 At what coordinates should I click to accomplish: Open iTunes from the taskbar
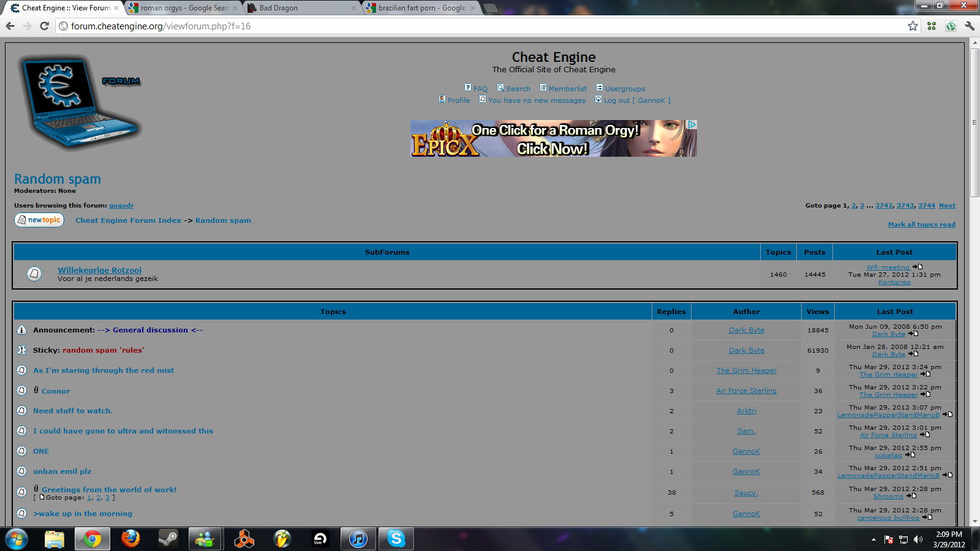click(x=358, y=539)
